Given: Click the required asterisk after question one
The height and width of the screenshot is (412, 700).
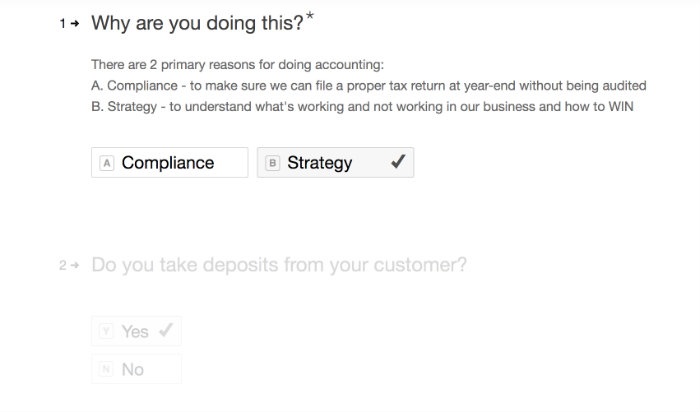Looking at the screenshot, I should coord(310,16).
